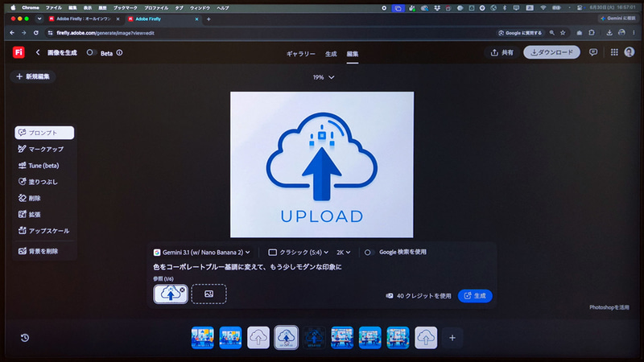Click the 共有 share button
The height and width of the screenshot is (362, 644).
[x=502, y=52]
